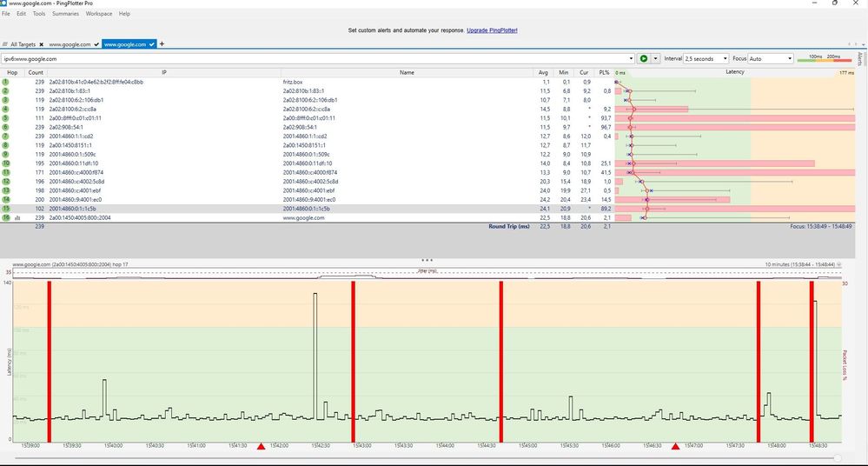This screenshot has width=868, height=466.
Task: Expand the Alerts side panel
Action: pyautogui.click(x=859, y=59)
